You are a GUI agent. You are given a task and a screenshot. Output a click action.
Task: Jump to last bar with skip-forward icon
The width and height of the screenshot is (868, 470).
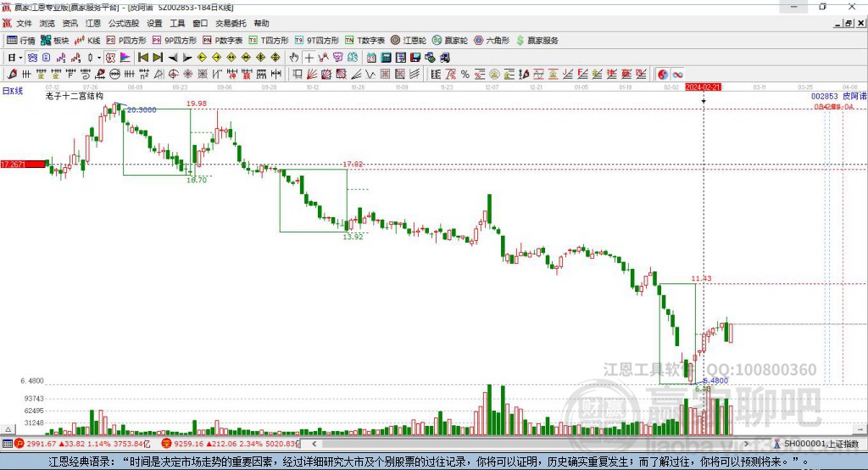(x=158, y=58)
